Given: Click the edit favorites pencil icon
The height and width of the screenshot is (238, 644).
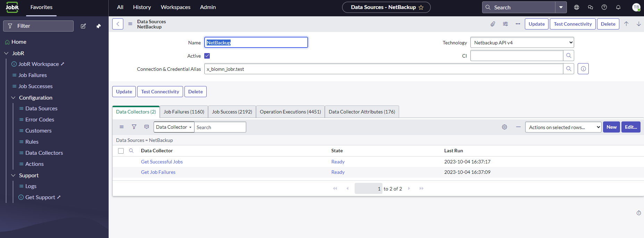Looking at the screenshot, I should (x=83, y=26).
